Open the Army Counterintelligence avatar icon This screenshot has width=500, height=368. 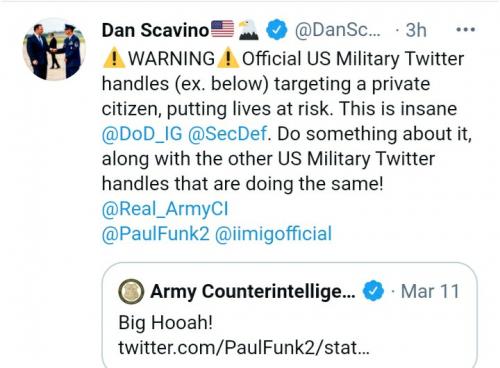pos(131,292)
